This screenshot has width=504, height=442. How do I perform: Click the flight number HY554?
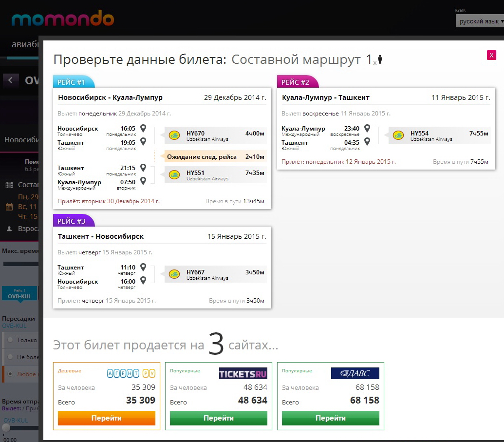[419, 133]
